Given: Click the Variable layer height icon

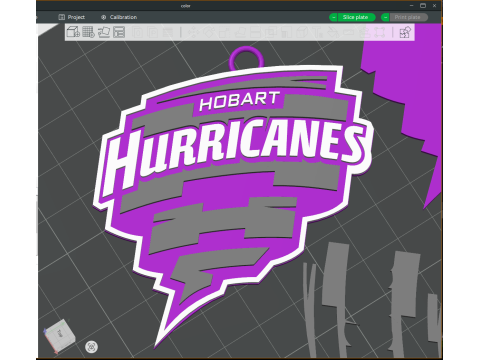Looking at the screenshot, I should (x=168, y=32).
